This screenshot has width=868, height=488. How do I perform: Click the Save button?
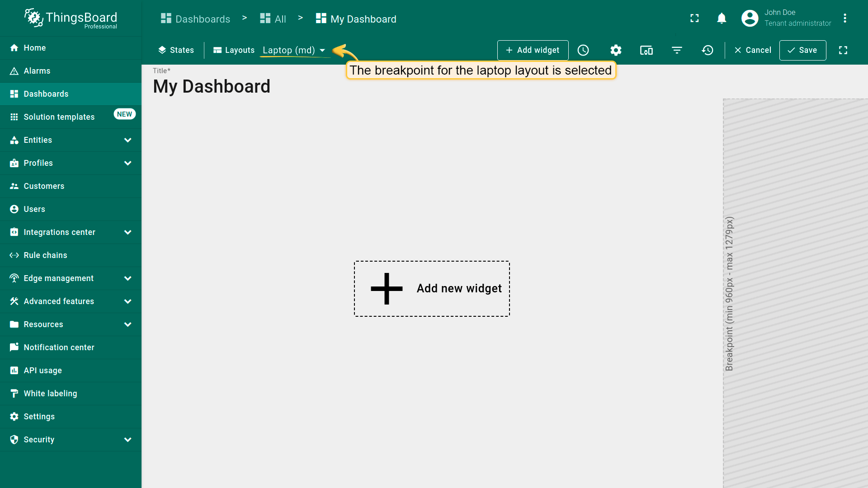point(802,50)
